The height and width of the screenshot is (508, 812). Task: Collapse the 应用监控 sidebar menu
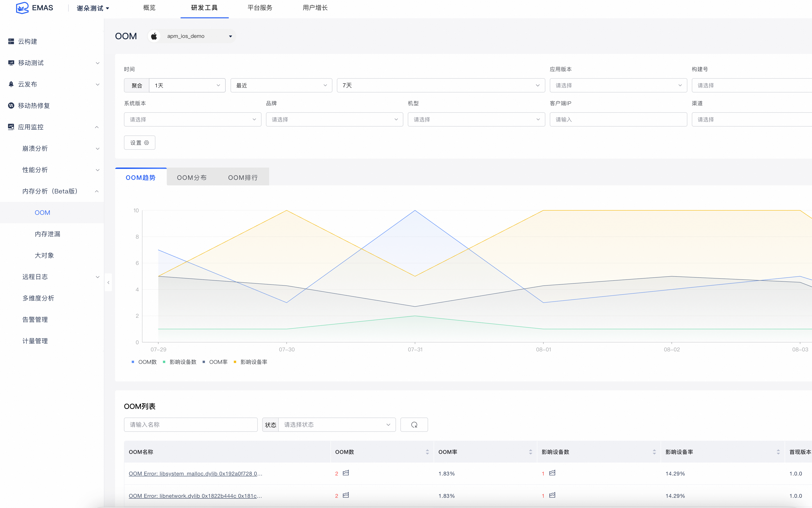(97, 127)
